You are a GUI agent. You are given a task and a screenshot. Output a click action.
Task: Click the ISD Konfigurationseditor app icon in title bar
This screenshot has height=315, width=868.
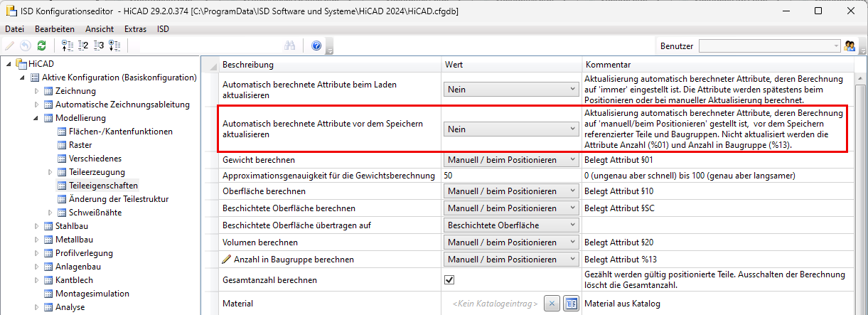point(11,11)
